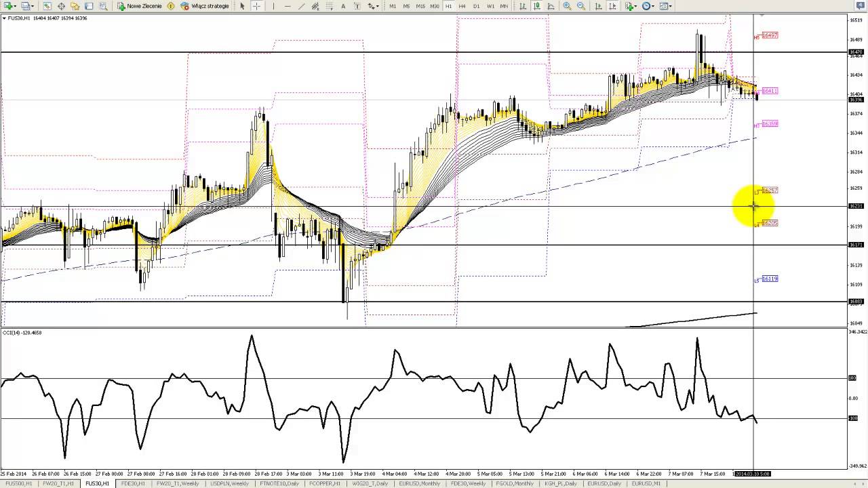Open the periodicity clock dropdown
The width and height of the screenshot is (868, 488).
coord(648,6)
